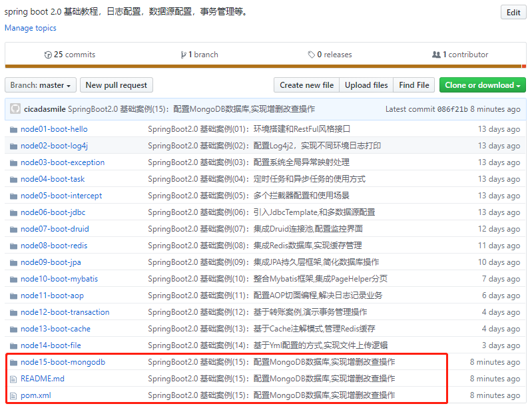
Task: Click New pull request button
Action: [117, 85]
